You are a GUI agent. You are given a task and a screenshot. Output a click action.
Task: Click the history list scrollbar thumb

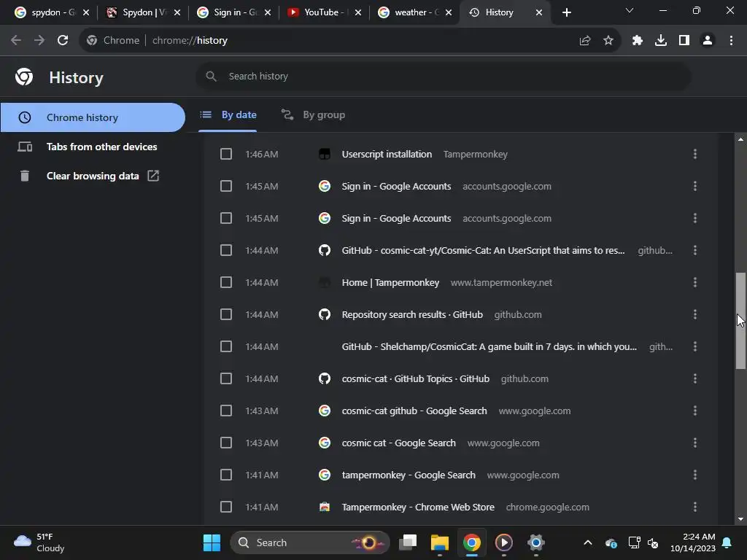pos(740,321)
